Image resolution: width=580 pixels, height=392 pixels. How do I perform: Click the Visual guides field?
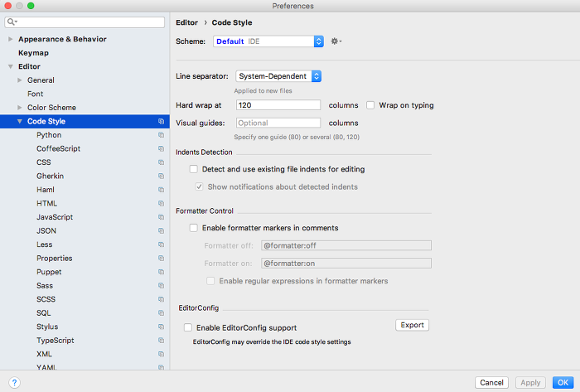click(278, 123)
